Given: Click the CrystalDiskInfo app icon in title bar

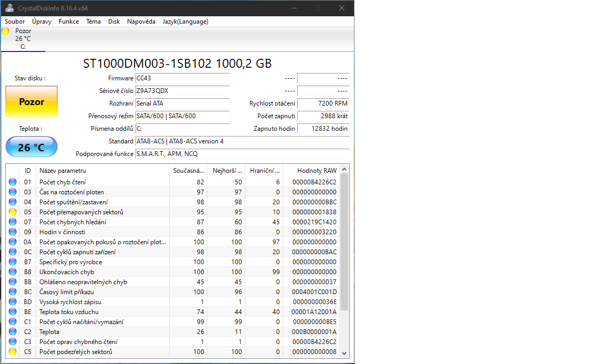Looking at the screenshot, I should point(7,8).
